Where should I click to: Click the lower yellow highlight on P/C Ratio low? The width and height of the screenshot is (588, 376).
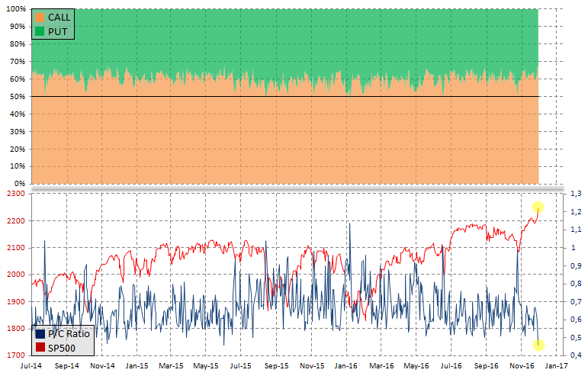tap(538, 345)
